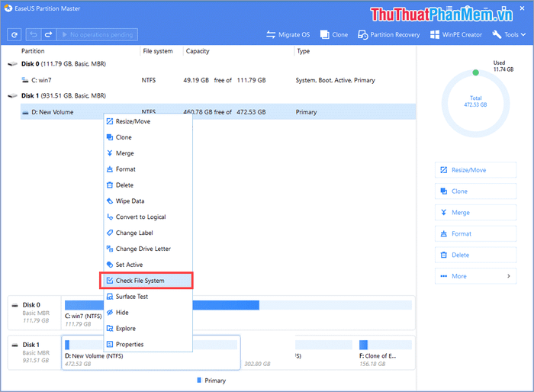Choose Clone in context menu
This screenshot has width=534, height=392.
pos(148,137)
